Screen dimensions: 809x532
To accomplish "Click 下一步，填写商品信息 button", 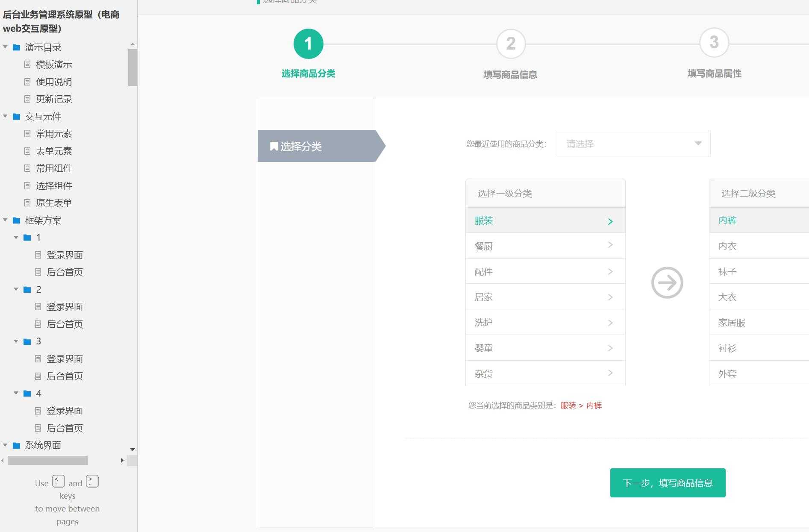I will click(x=668, y=482).
